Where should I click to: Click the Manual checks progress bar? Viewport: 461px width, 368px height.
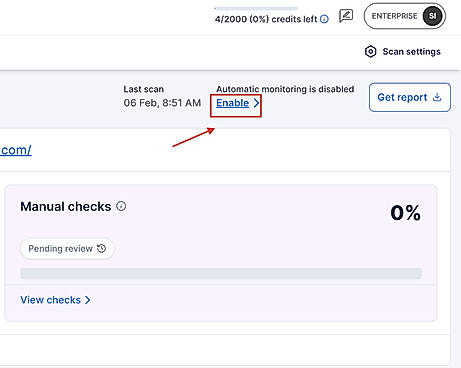pyautogui.click(x=221, y=273)
